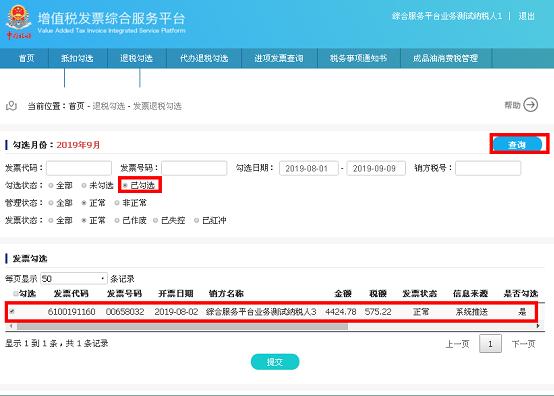Screen dimensions: 554x396
Task: Click the green 提交 button
Action: pos(275,362)
